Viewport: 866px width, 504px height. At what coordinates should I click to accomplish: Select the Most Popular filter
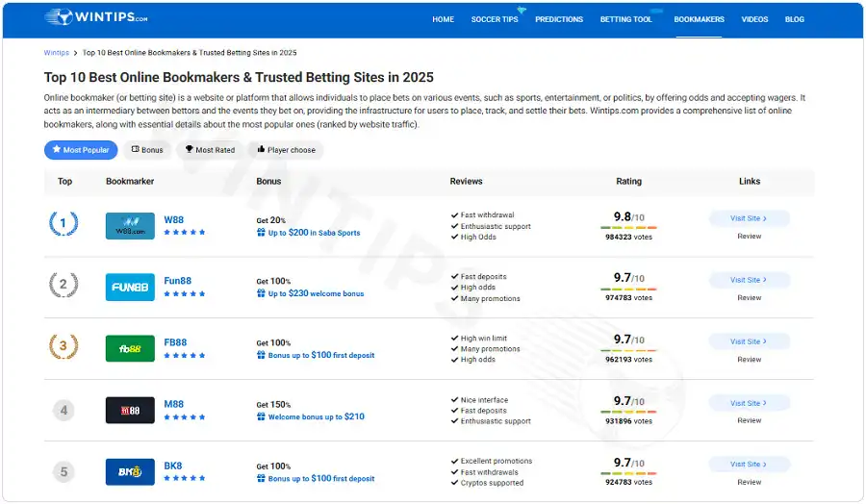click(x=81, y=150)
